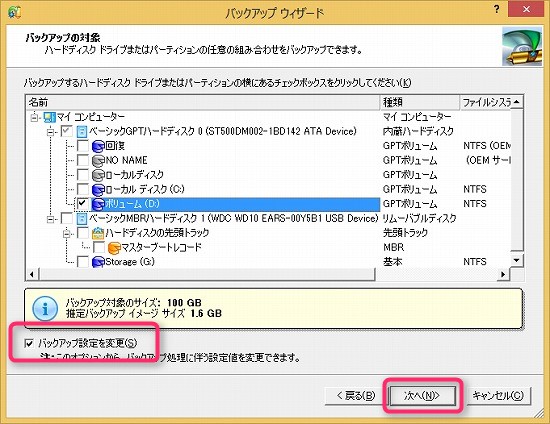
Task: Check the Storage (G:) checkbox
Action: point(83,262)
